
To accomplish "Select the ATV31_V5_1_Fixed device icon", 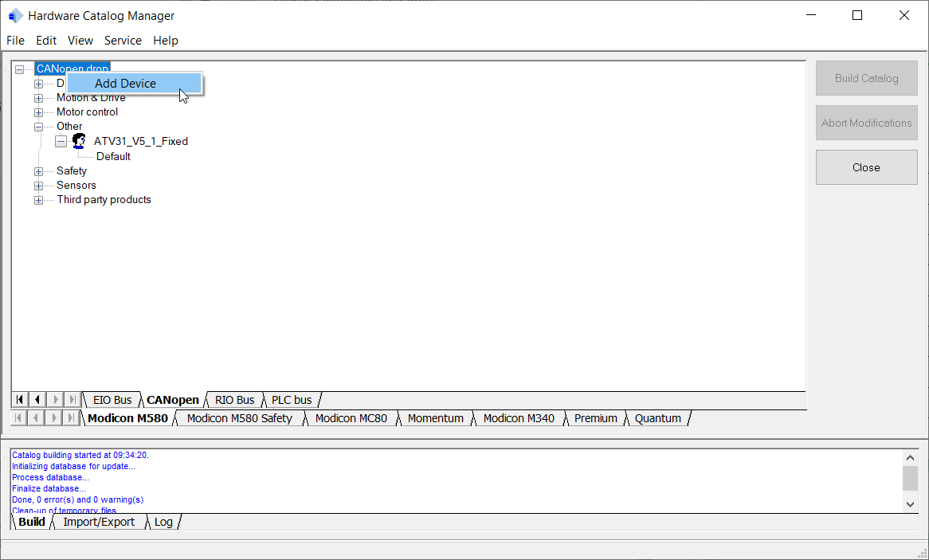I will pos(79,141).
